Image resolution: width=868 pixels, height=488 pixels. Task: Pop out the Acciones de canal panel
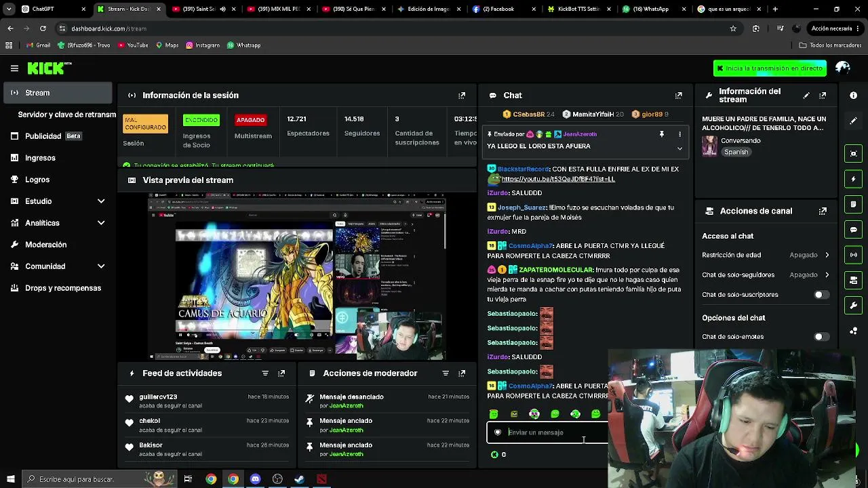pyautogui.click(x=823, y=211)
